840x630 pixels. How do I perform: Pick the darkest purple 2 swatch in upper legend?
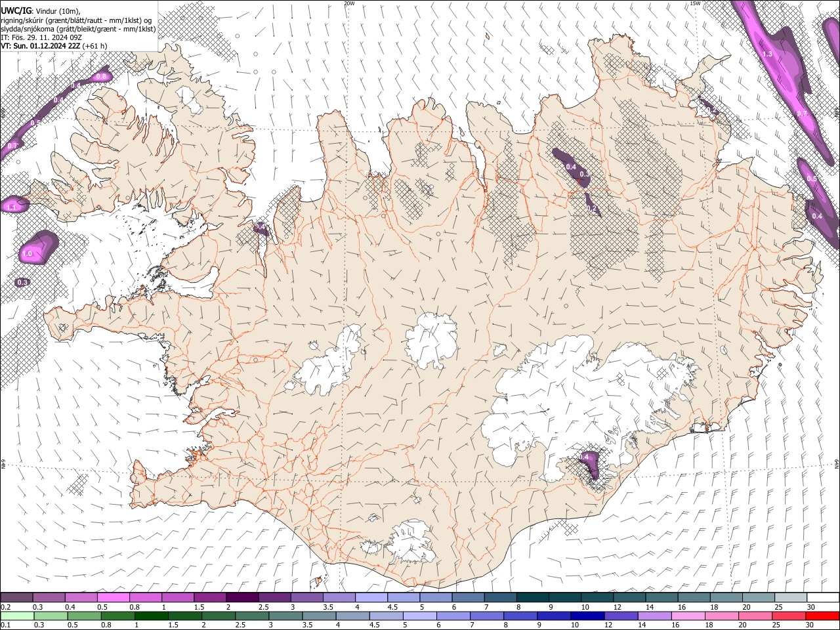point(243,597)
